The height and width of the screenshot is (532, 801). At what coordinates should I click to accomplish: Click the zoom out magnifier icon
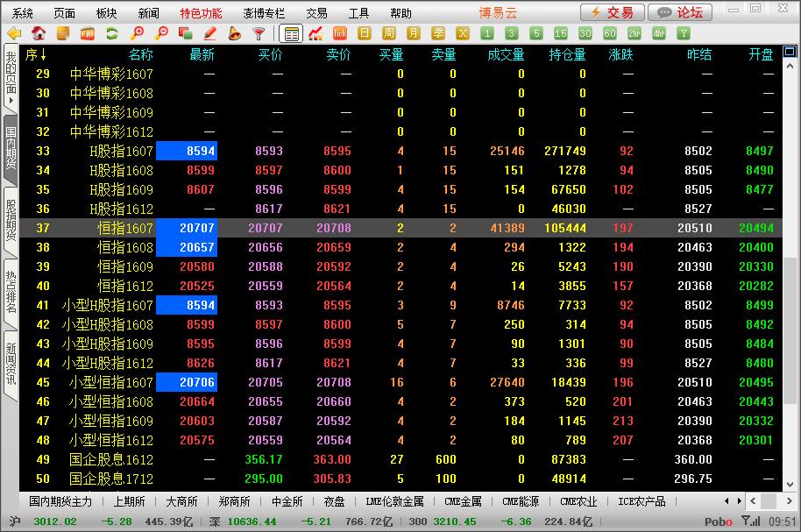(x=161, y=33)
